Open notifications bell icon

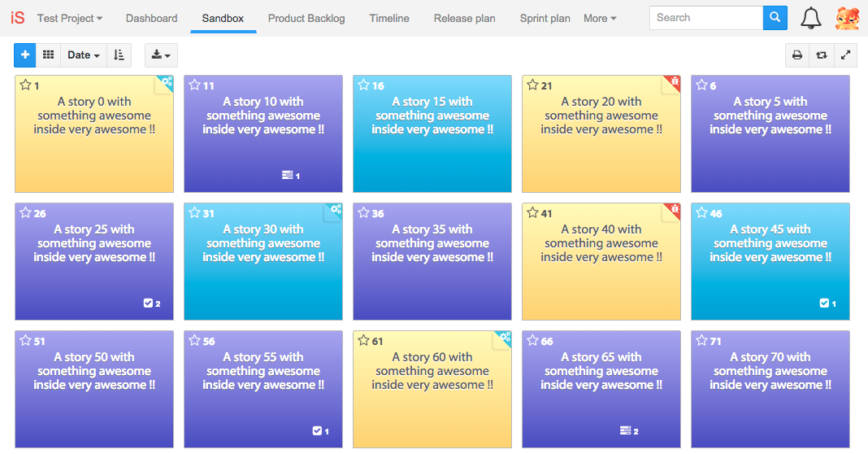point(811,18)
